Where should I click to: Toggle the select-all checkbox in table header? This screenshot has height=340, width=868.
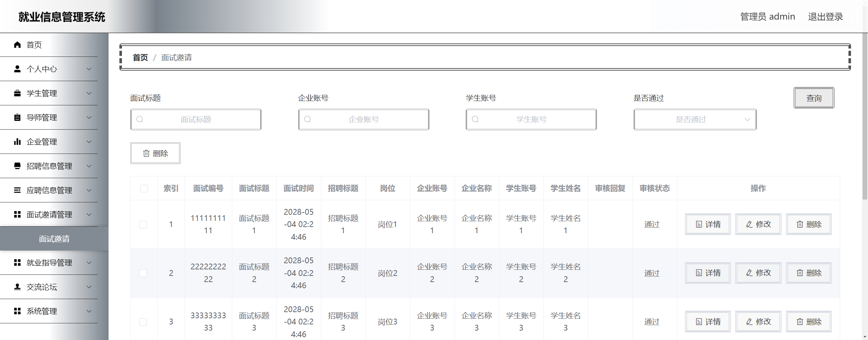pos(144,188)
